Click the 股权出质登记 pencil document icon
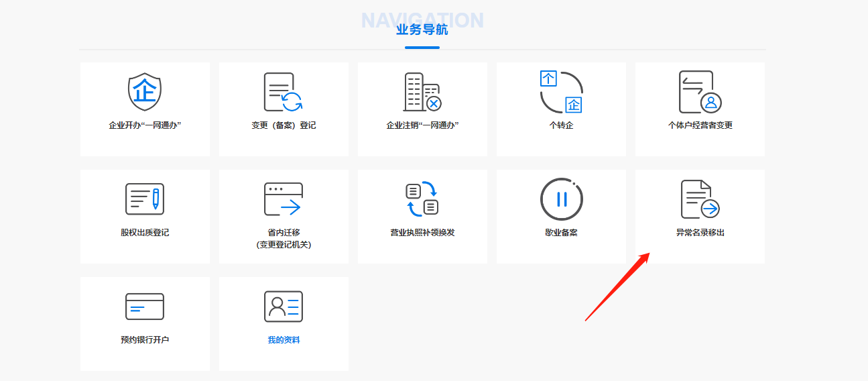Viewport: 868px width, 381px height. click(145, 199)
